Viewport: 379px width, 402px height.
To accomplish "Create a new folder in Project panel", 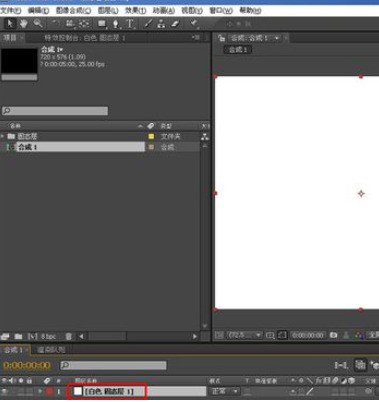I will click(x=18, y=336).
